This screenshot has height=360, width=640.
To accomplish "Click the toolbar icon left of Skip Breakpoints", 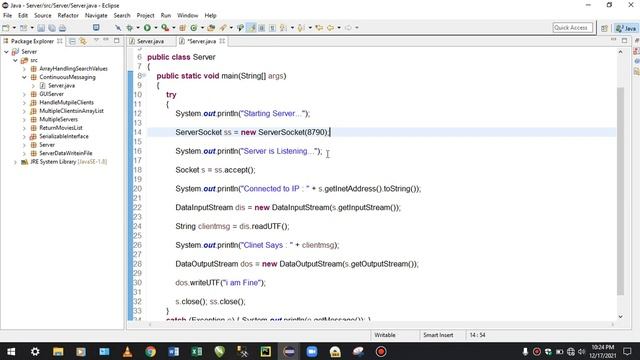I will click(96, 27).
